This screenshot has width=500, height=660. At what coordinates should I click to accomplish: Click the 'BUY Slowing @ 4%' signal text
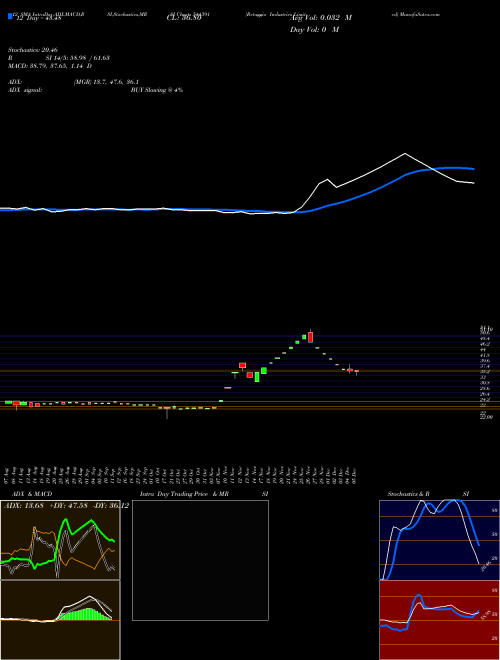click(157, 90)
